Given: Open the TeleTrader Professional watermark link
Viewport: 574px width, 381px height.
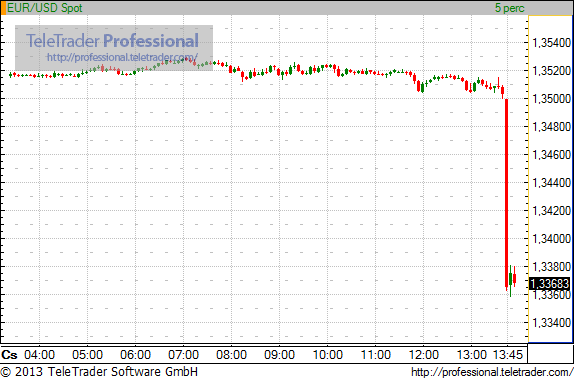Looking at the screenshot, I should click(x=122, y=57).
